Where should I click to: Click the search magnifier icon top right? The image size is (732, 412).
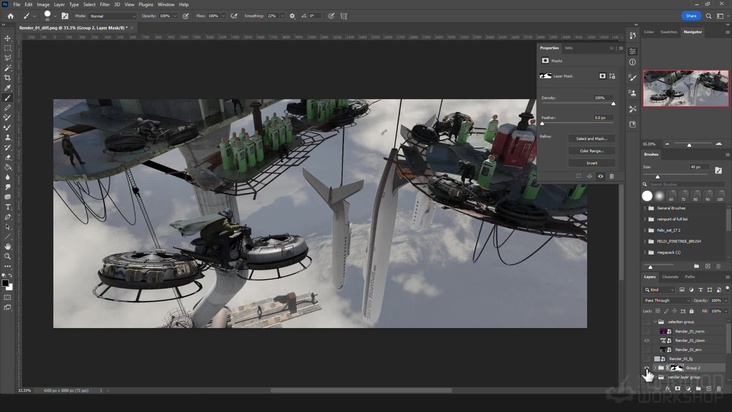709,16
